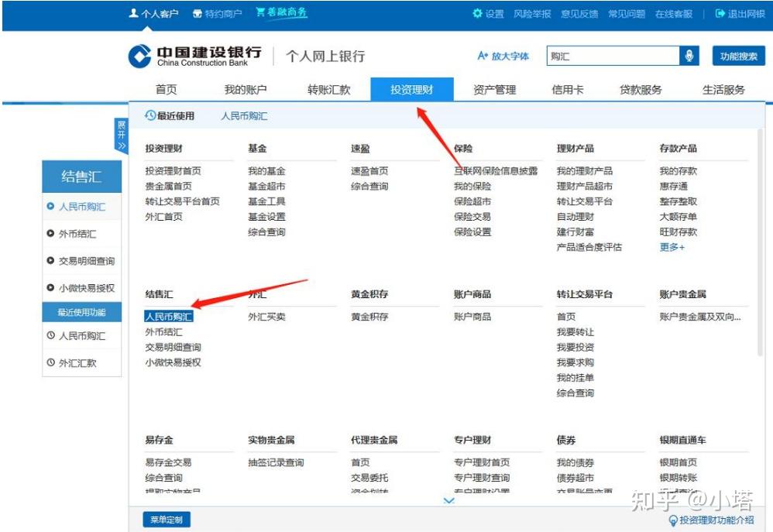Click the menu panel vertical scrollbar
This screenshot has height=532, width=773.
pos(761,242)
